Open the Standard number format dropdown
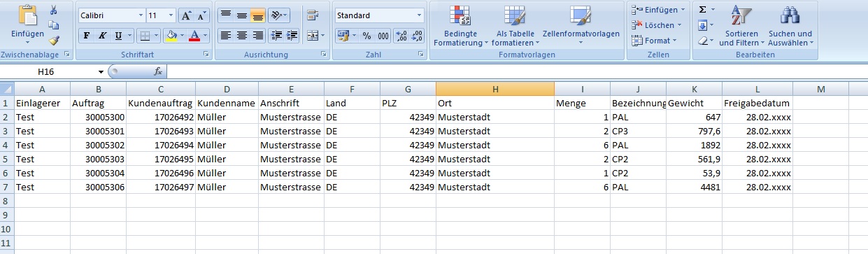 419,15
